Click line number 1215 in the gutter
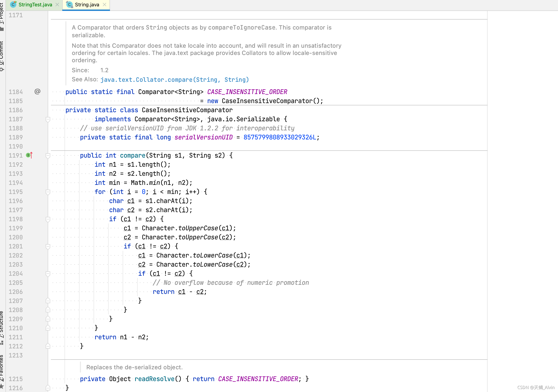 (x=16, y=379)
